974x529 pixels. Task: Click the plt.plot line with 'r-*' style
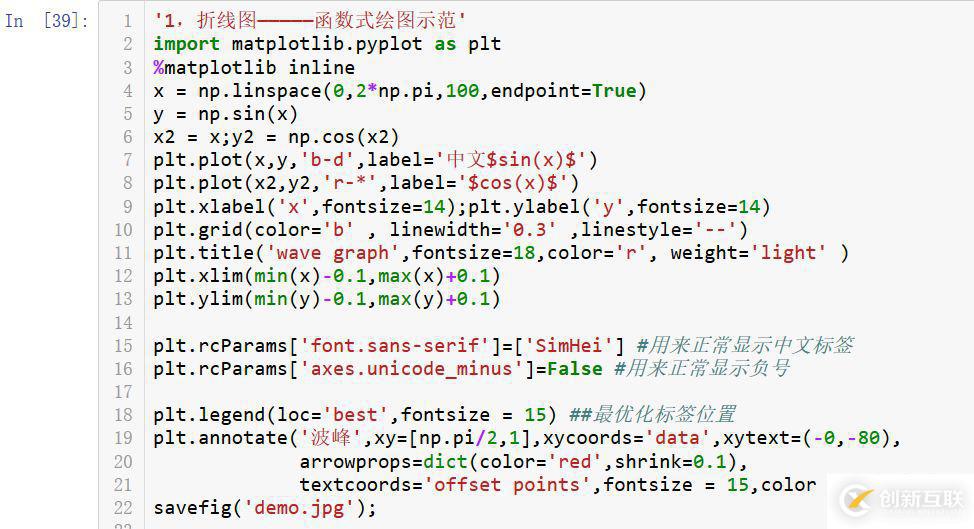click(366, 183)
